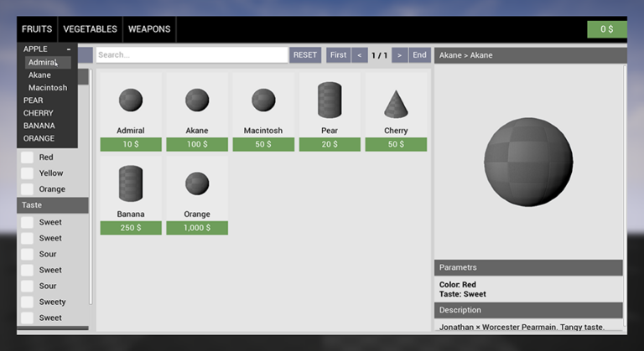The width and height of the screenshot is (644, 351).
Task: Open the Banana cylinder thumbnail
Action: (x=131, y=183)
